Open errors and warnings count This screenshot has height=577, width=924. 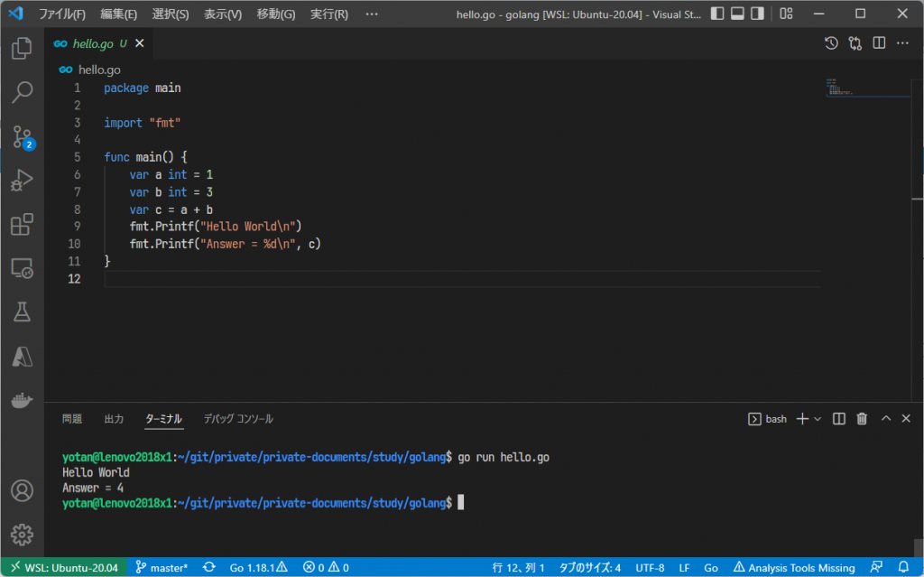tap(326, 568)
